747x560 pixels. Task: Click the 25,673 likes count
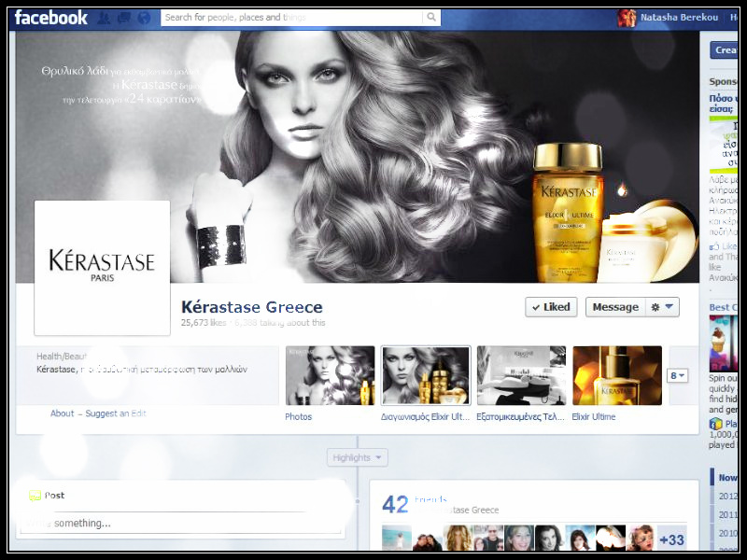(204, 322)
